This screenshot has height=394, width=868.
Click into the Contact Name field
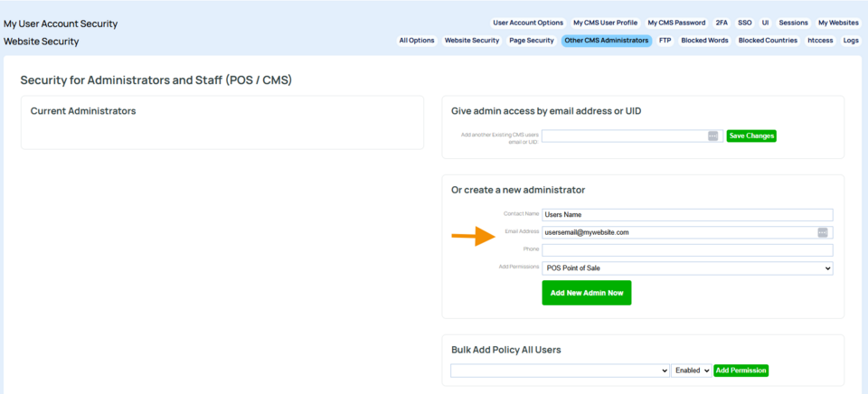pyautogui.click(x=687, y=214)
